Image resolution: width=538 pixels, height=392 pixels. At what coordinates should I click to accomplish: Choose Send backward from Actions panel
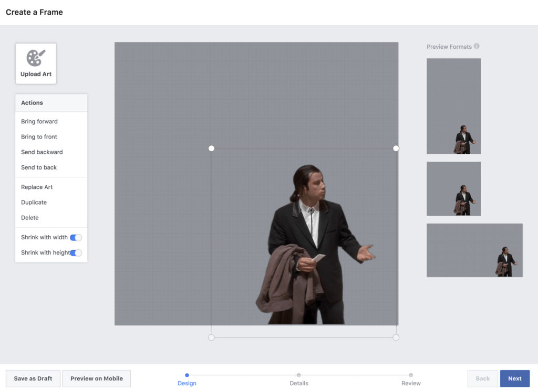tap(41, 152)
